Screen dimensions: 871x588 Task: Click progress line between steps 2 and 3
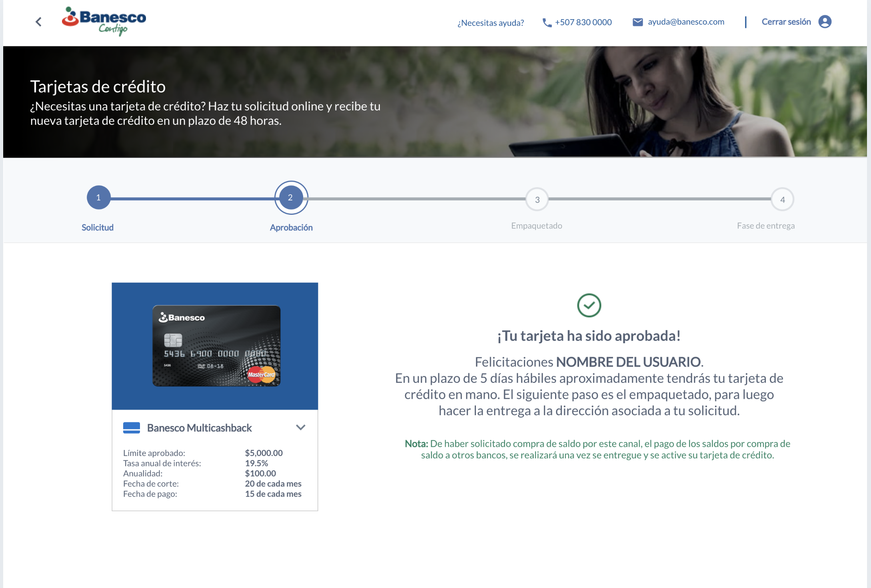coord(416,199)
